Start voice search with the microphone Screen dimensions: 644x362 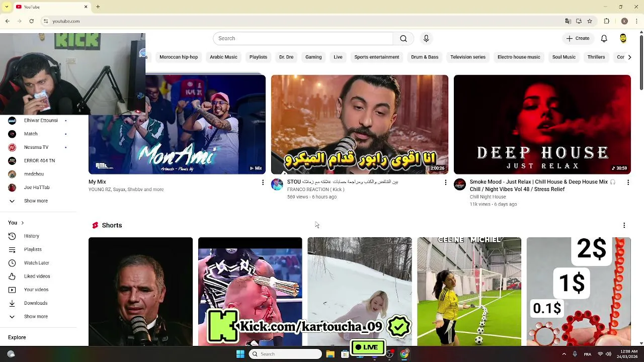426,39
